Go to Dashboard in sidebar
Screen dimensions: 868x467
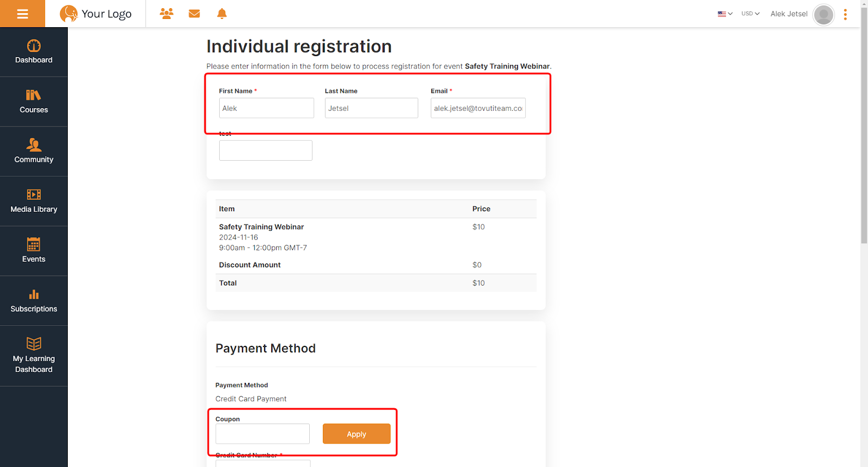click(34, 52)
